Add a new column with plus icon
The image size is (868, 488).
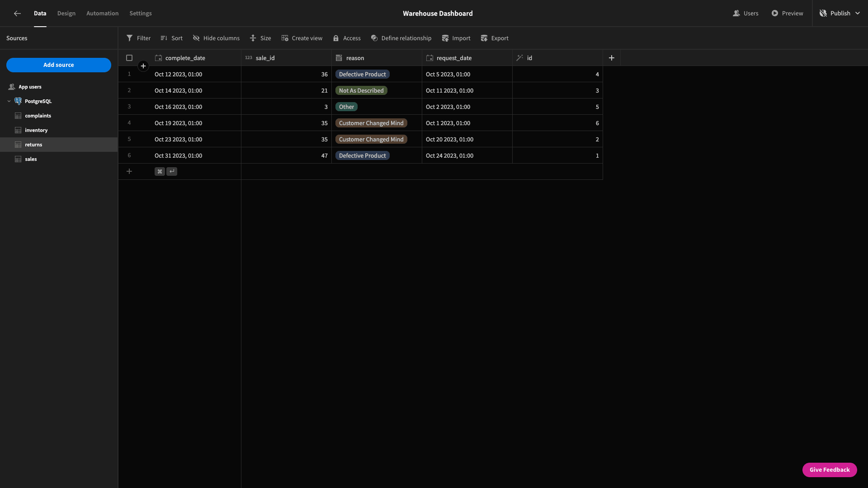tap(612, 58)
